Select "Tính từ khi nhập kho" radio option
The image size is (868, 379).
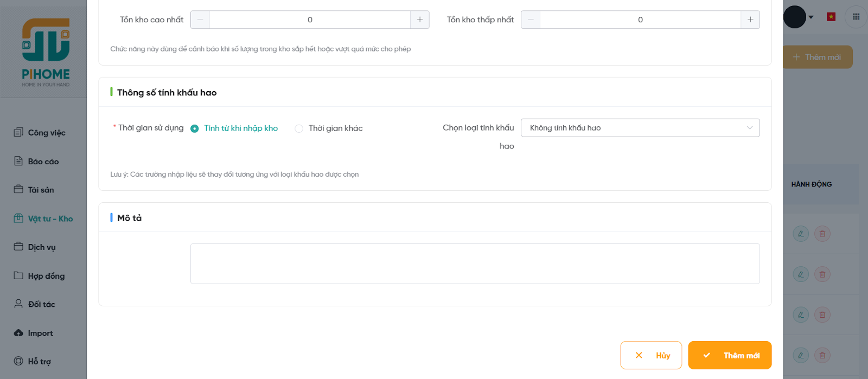tap(195, 129)
